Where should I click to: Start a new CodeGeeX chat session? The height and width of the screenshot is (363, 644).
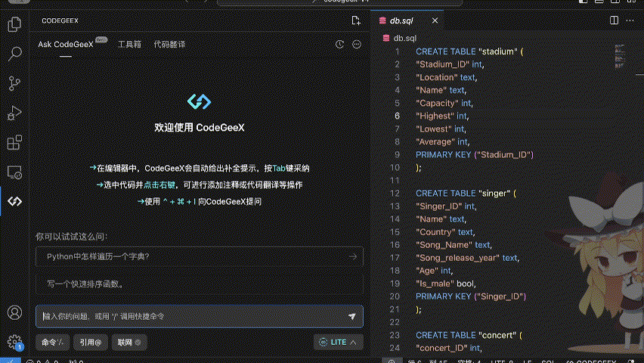point(356,20)
